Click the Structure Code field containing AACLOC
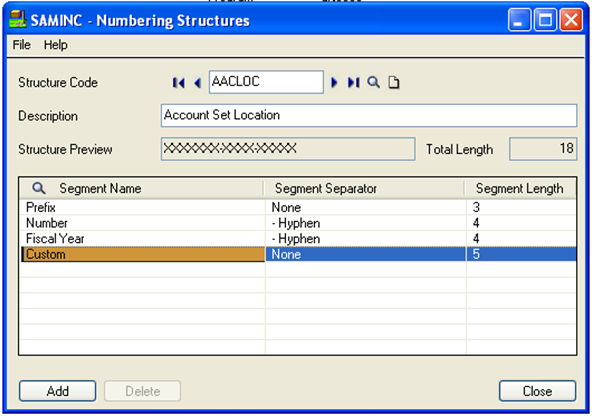The width and height of the screenshot is (592, 416). pyautogui.click(x=266, y=82)
